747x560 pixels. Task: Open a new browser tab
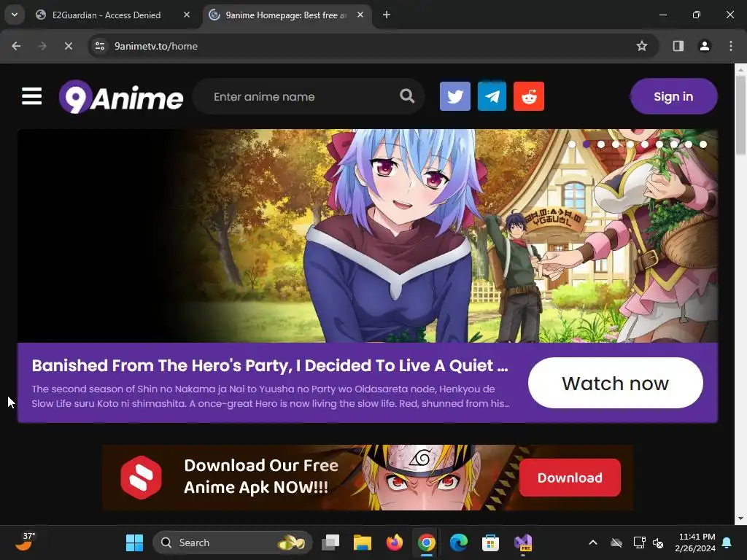click(387, 15)
